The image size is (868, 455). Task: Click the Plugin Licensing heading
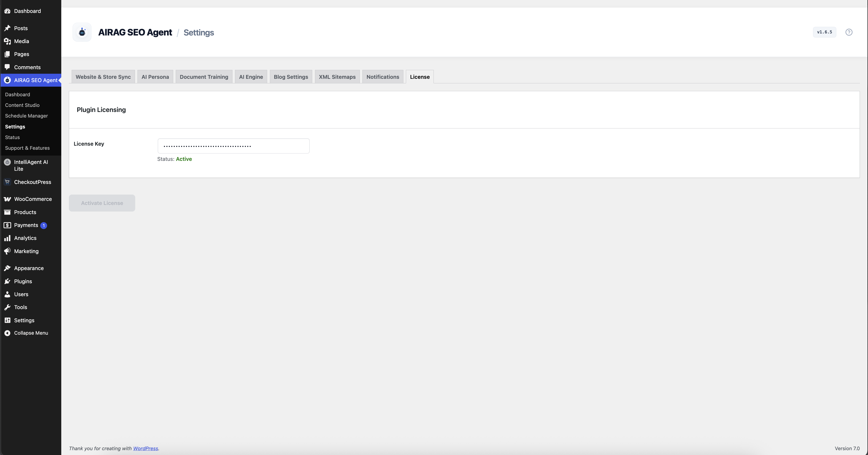pyautogui.click(x=101, y=110)
